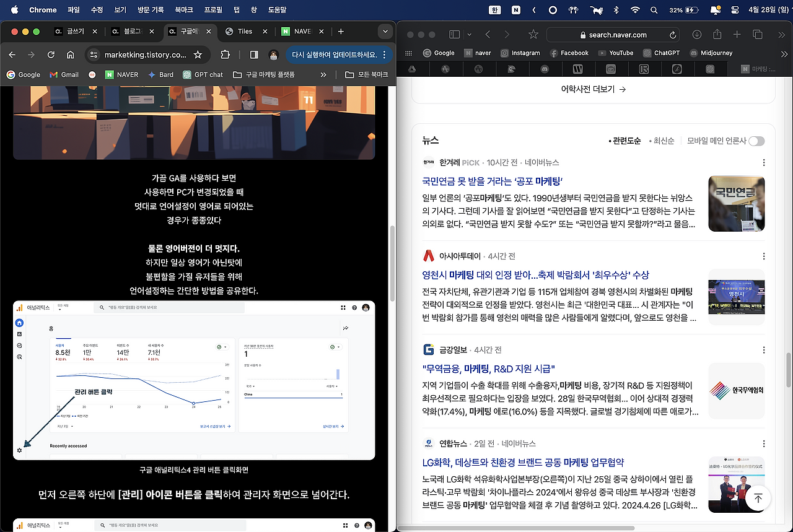Click Safari's share icon
Screen dimensions: 793x532
[717, 35]
